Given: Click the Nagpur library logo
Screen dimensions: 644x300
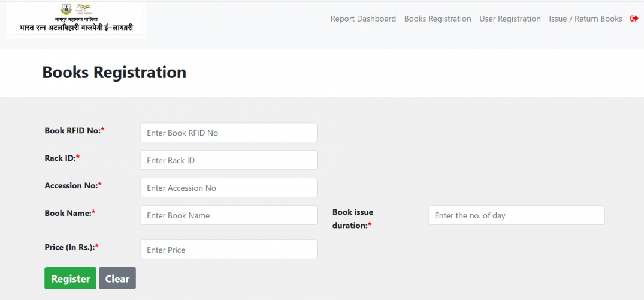Looking at the screenshot, I should click(x=77, y=19).
